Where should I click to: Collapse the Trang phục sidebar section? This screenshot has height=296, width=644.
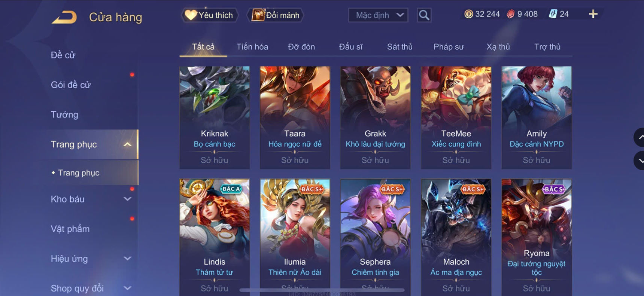point(127,144)
